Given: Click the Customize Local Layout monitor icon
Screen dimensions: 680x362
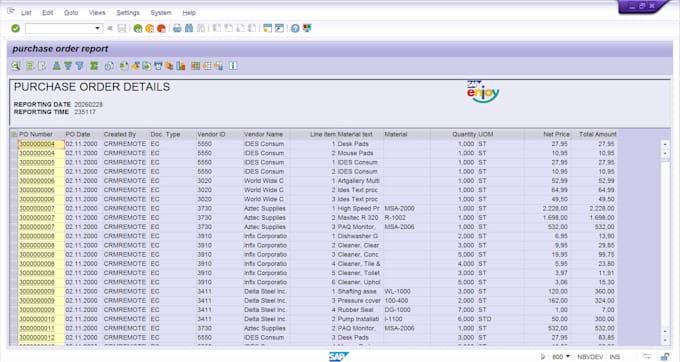Looking at the screenshot, I should (307, 28).
